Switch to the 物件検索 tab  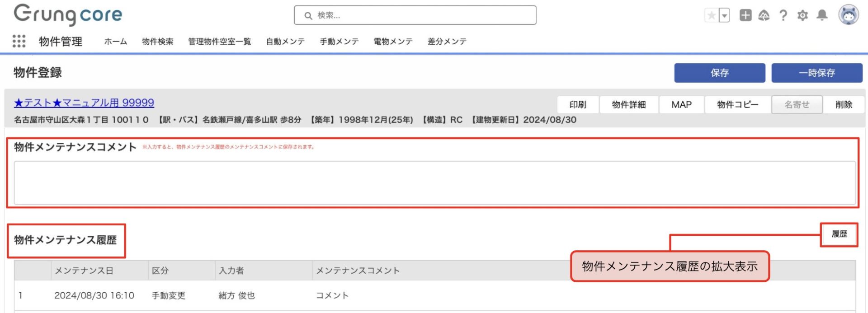pyautogui.click(x=157, y=42)
